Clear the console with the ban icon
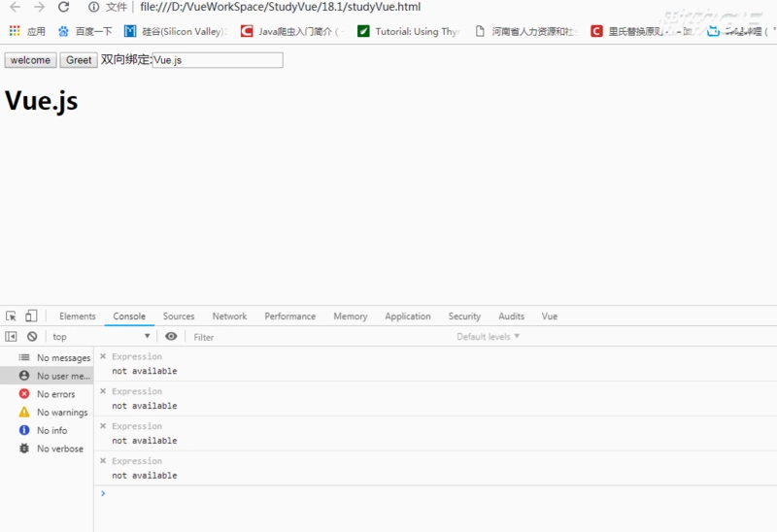This screenshot has width=777, height=532. point(32,337)
